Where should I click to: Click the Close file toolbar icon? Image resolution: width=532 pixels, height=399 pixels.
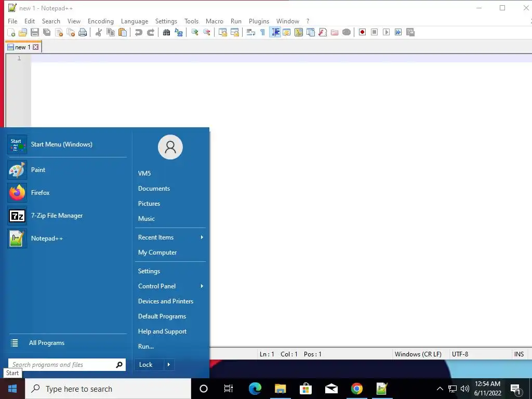point(59,32)
